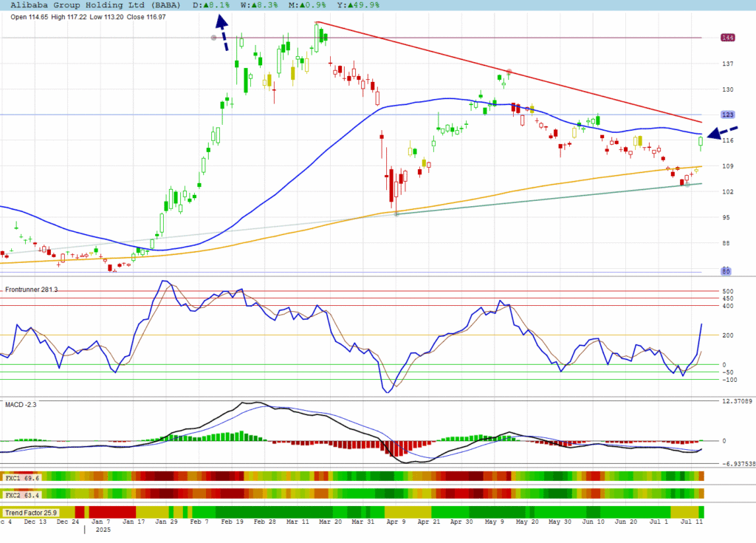756x543 pixels.
Task: Click the FXC1 69.6 label
Action: pos(22,478)
